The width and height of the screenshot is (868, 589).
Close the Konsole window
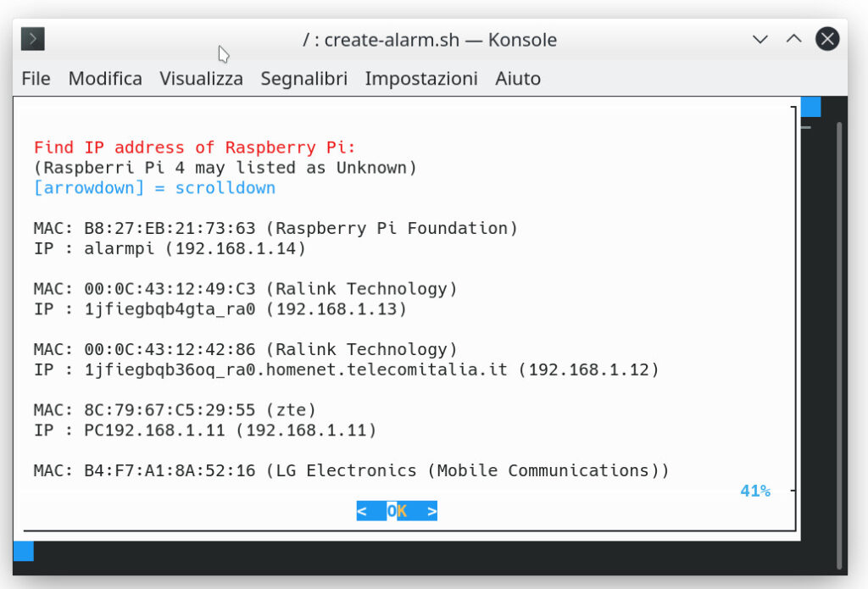[x=827, y=39]
